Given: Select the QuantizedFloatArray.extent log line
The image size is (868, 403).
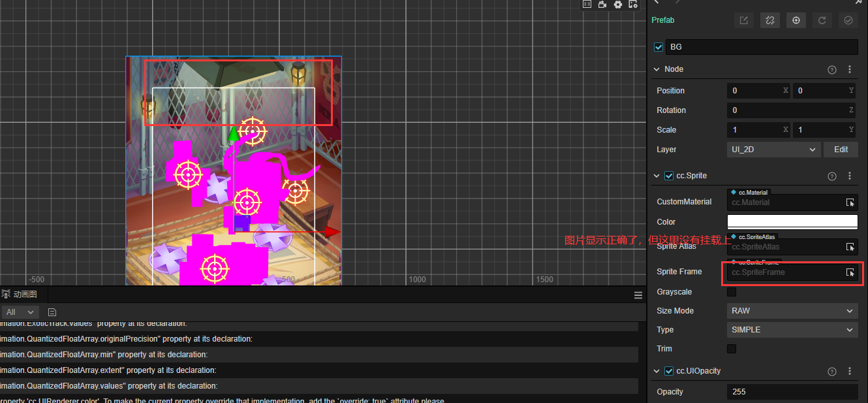Looking at the screenshot, I should pyautogui.click(x=319, y=370).
